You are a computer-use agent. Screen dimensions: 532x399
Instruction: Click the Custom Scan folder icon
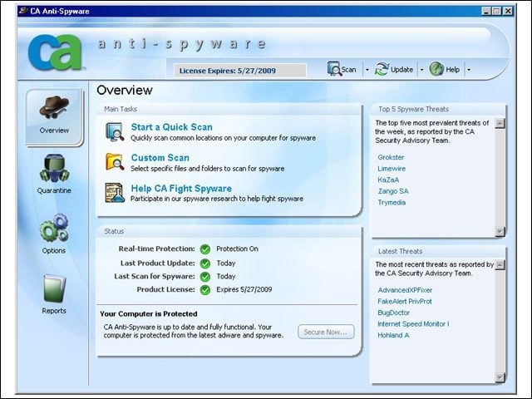115,161
